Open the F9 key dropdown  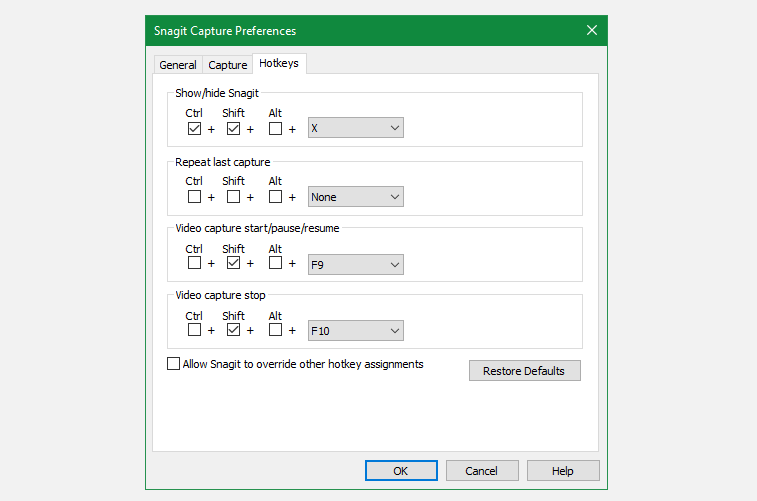coord(356,264)
